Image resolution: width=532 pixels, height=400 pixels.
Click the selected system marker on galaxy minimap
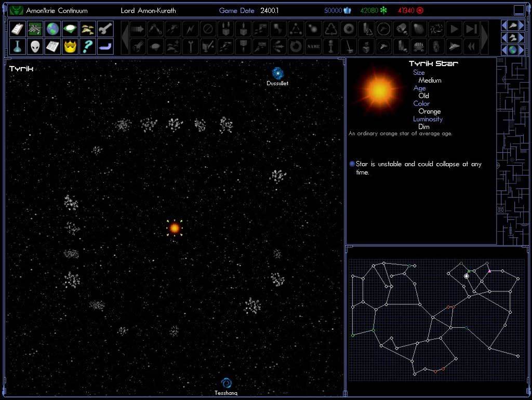coord(467,276)
